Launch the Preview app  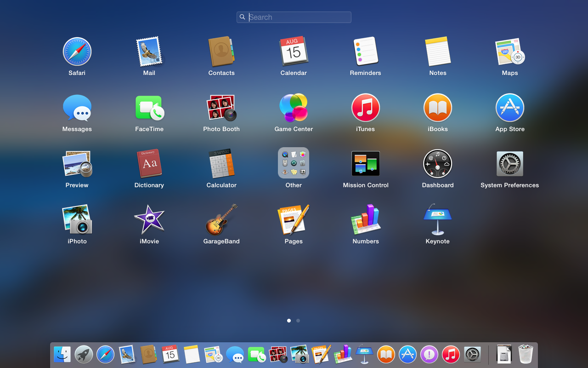77,164
